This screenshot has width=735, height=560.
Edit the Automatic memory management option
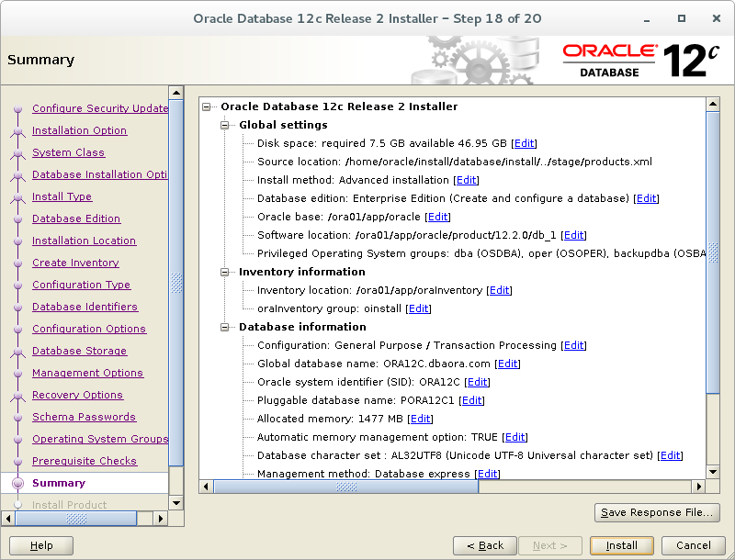click(x=515, y=437)
